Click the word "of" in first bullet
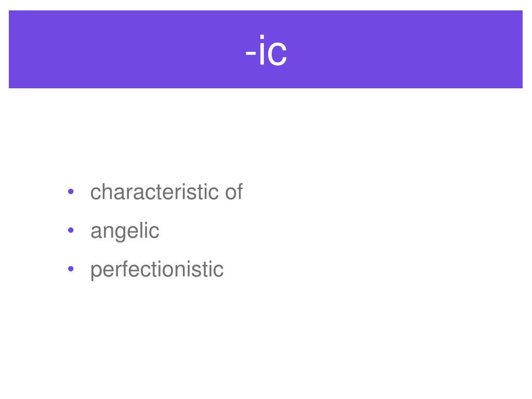 (x=234, y=192)
